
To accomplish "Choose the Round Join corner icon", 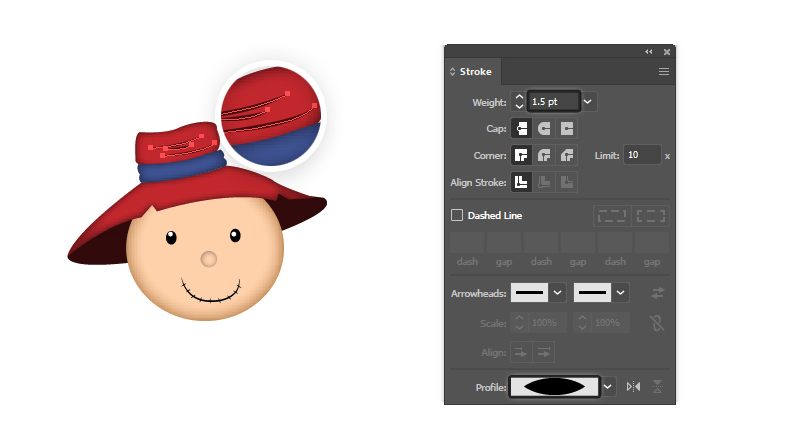I will pyautogui.click(x=544, y=155).
